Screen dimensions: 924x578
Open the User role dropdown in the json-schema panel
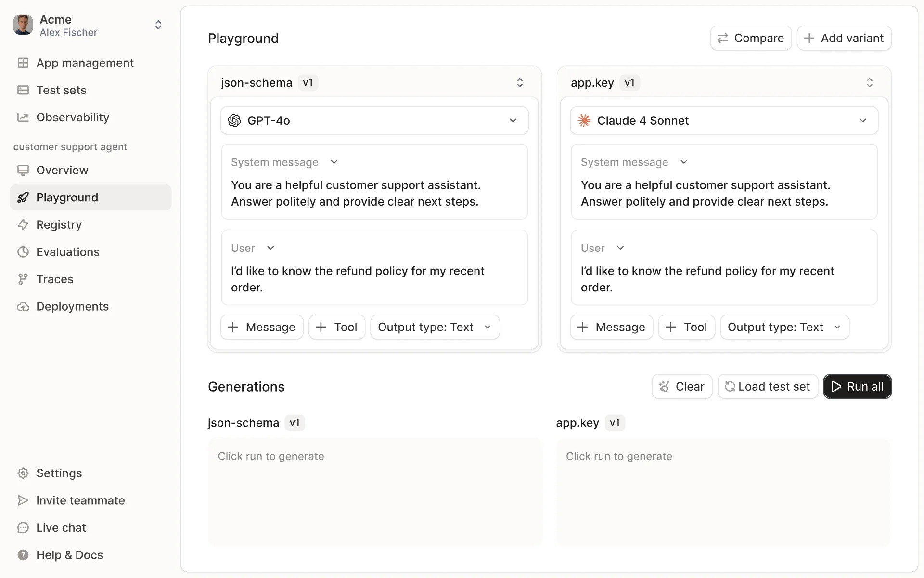[x=270, y=248]
